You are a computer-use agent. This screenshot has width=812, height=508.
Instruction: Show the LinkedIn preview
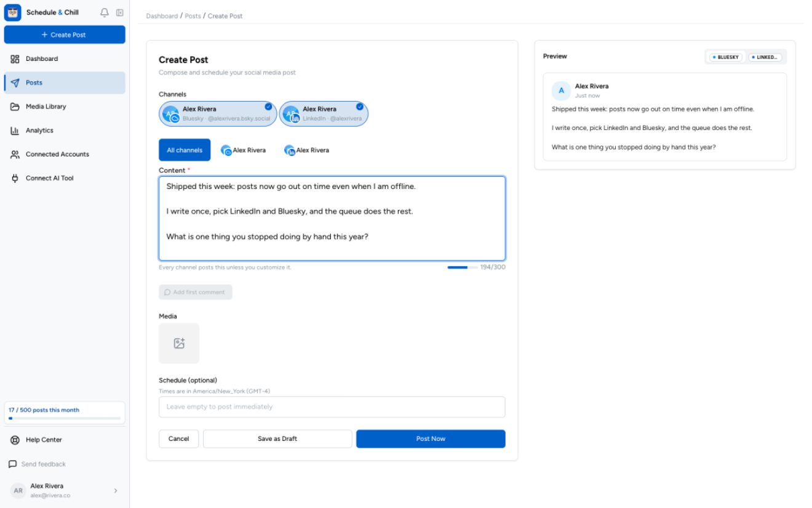(x=765, y=57)
